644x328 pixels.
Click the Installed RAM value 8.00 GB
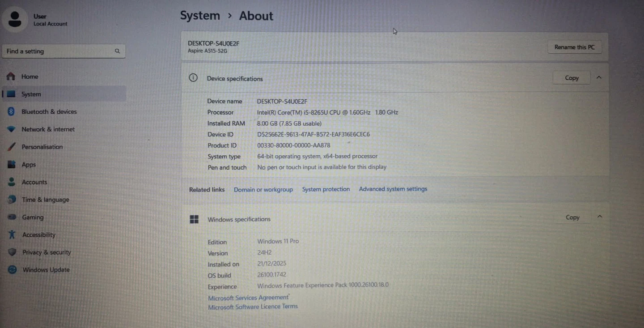289,124
